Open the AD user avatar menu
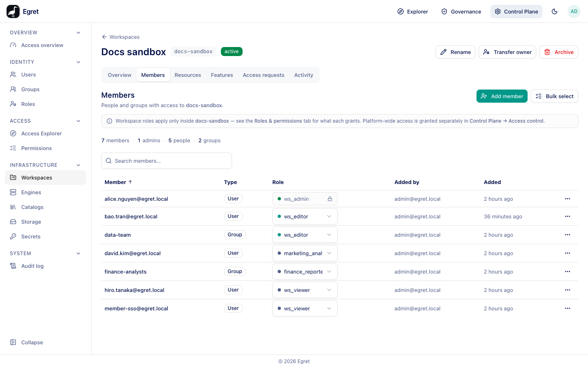The image size is (588, 368). click(574, 11)
